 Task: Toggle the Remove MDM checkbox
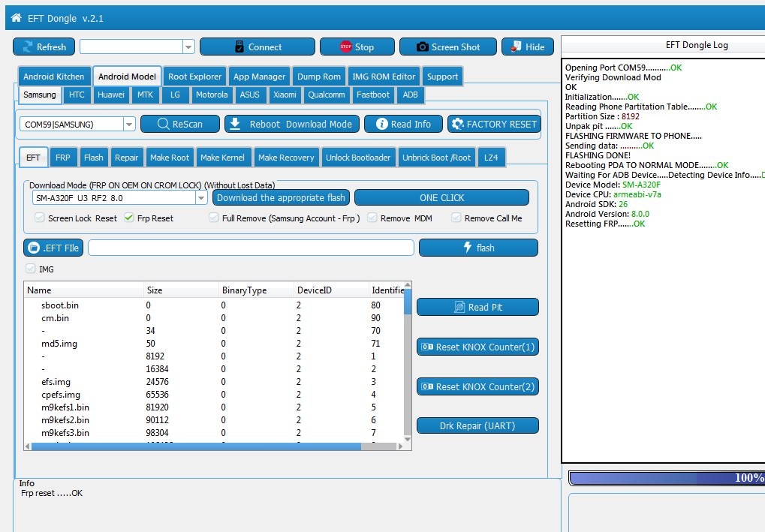click(372, 218)
